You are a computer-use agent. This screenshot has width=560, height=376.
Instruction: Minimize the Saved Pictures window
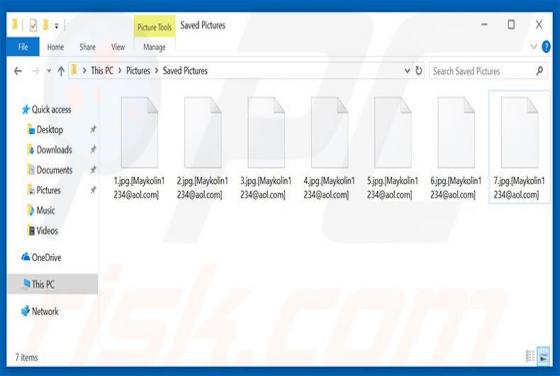click(484, 25)
